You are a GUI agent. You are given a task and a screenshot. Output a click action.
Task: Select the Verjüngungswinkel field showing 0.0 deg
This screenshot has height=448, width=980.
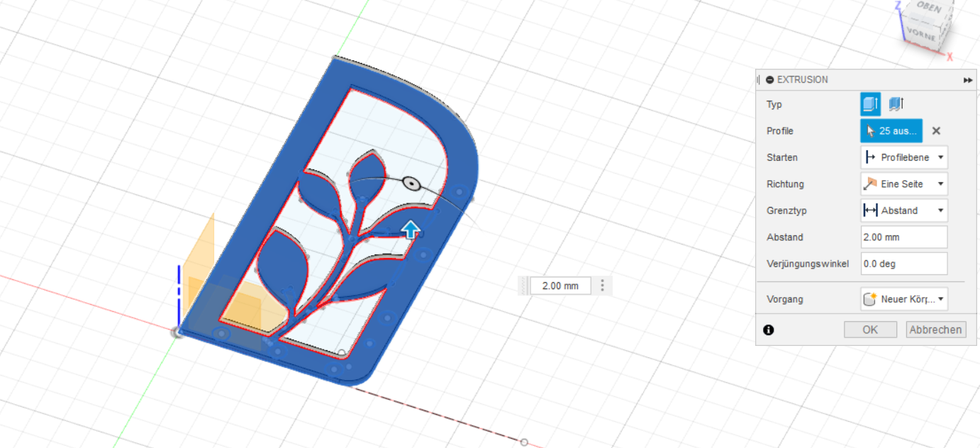(x=903, y=263)
